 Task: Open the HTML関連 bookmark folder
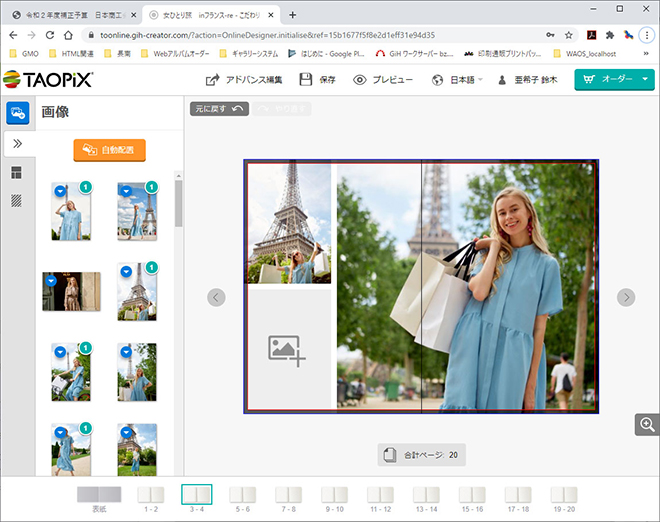coord(71,53)
